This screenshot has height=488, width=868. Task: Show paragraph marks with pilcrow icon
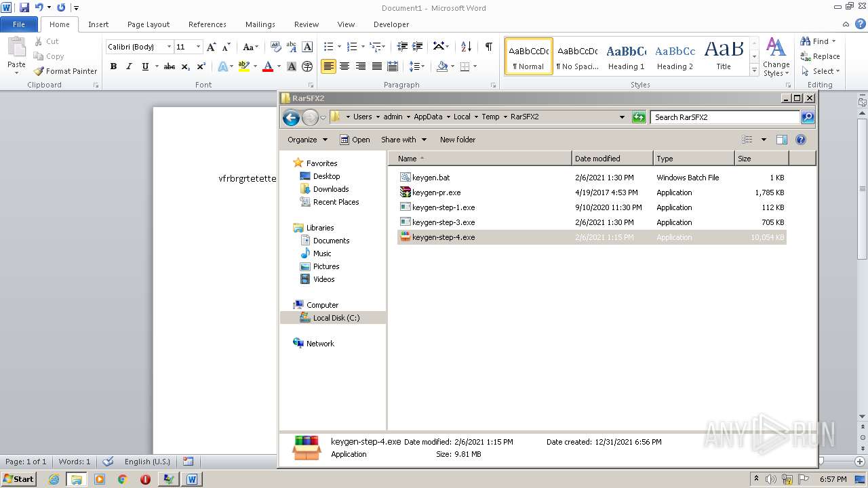[x=488, y=47]
